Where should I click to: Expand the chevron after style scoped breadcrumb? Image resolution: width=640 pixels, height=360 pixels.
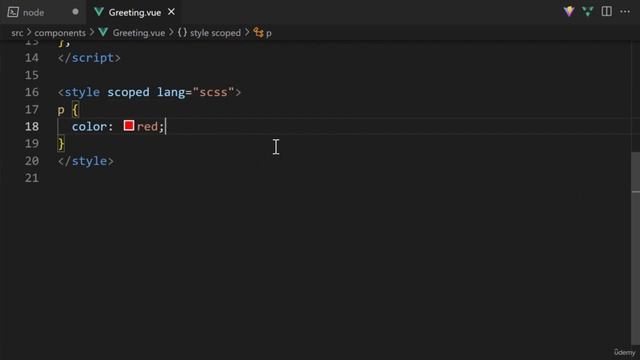247,32
